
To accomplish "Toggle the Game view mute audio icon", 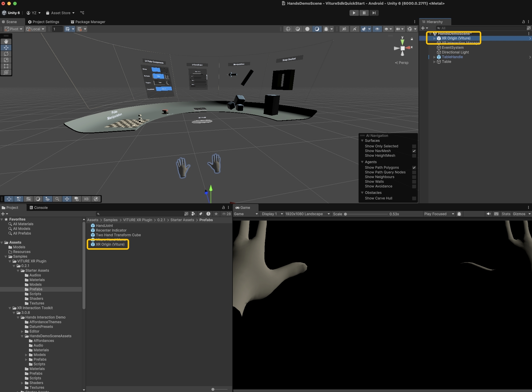I will [488, 214].
